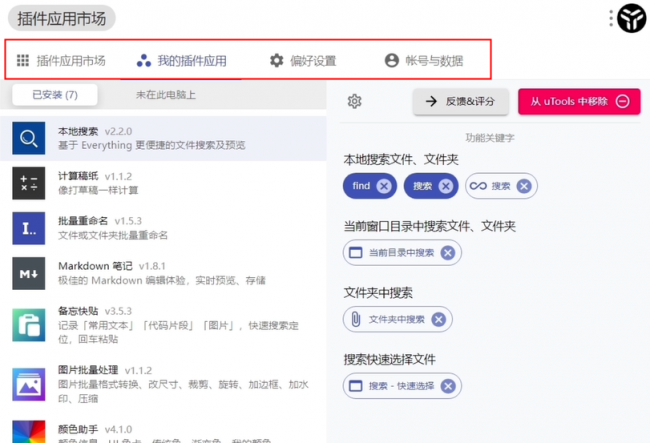
Task: Click heading 当前窗口目录中搜索文件、文件夹
Action: click(429, 226)
